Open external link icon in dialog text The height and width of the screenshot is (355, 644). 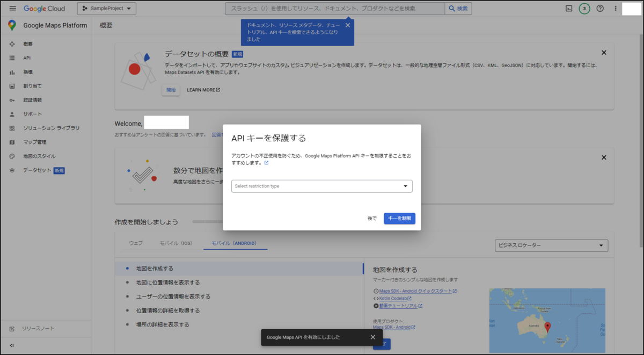click(266, 163)
